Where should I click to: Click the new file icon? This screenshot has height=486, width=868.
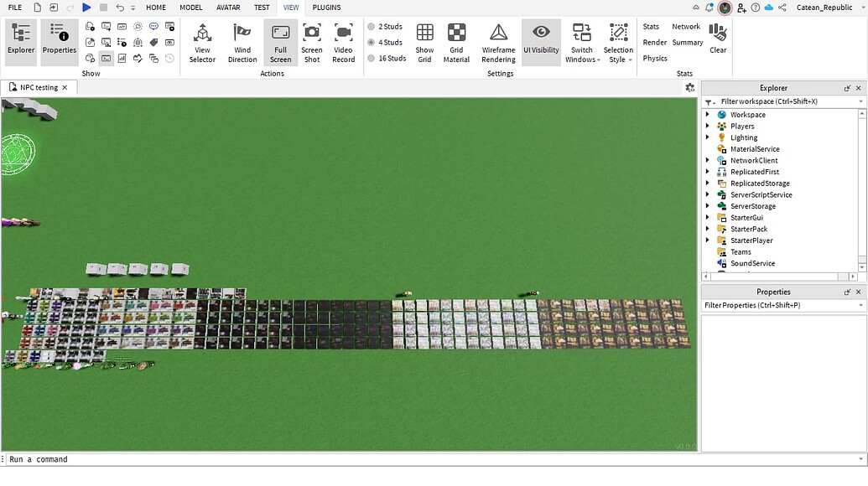37,8
